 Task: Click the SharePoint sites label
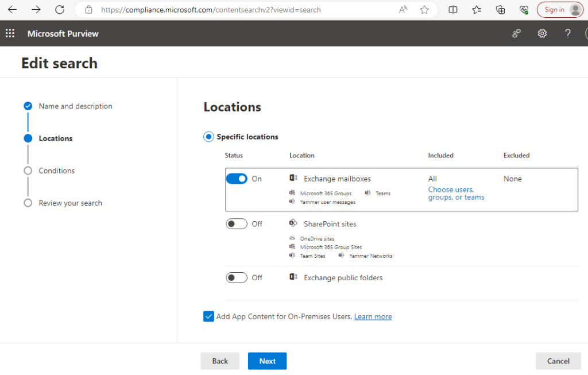tap(330, 224)
